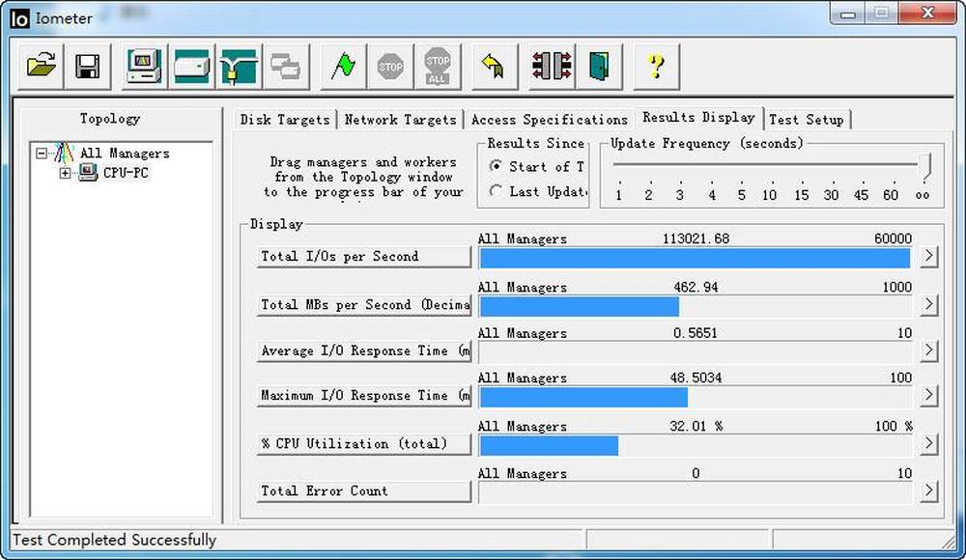
Task: Click the Total MBs per Second progress bar
Action: tap(696, 306)
